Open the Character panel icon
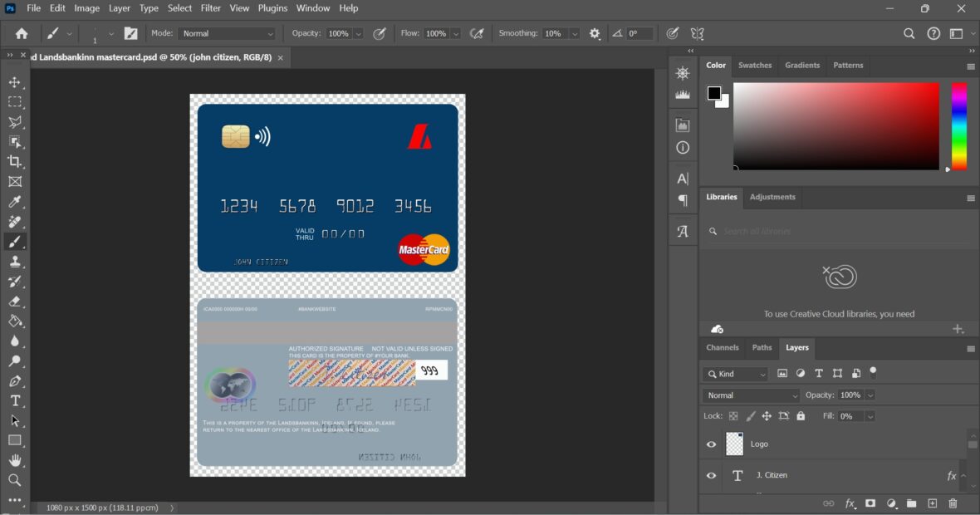This screenshot has width=980, height=515. pyautogui.click(x=683, y=179)
